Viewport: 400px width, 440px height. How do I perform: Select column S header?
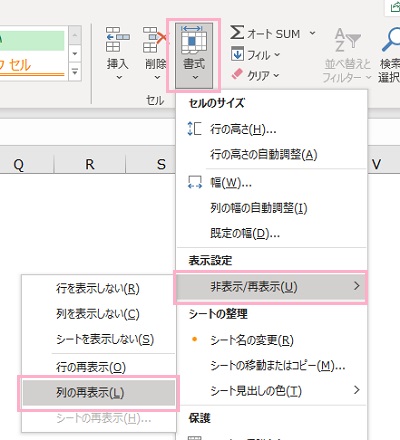(151, 164)
